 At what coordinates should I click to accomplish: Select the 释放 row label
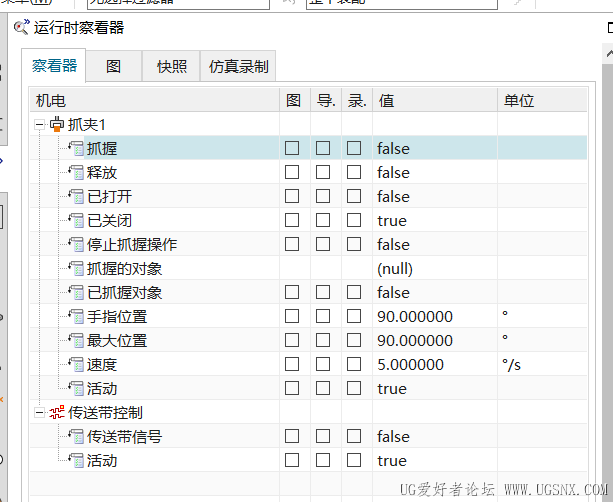[x=102, y=173]
